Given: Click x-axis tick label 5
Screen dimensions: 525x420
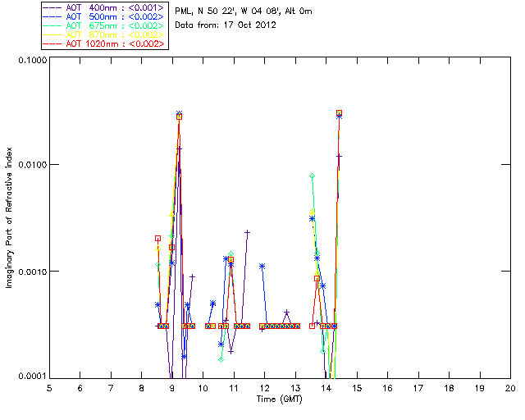Looking at the screenshot, I should [x=49, y=388].
